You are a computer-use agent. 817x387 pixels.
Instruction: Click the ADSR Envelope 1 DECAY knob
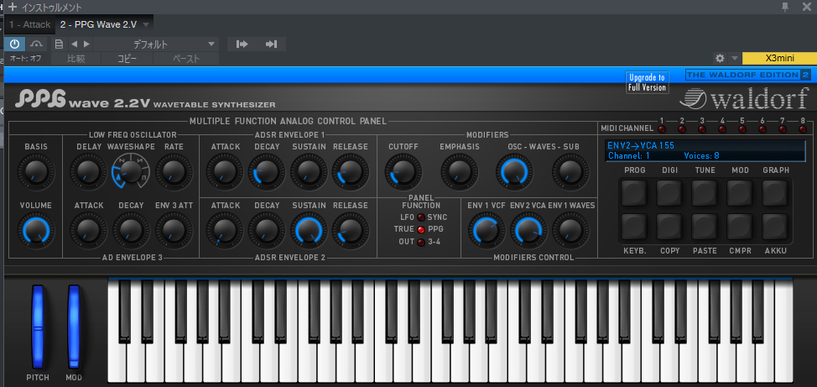(266, 171)
